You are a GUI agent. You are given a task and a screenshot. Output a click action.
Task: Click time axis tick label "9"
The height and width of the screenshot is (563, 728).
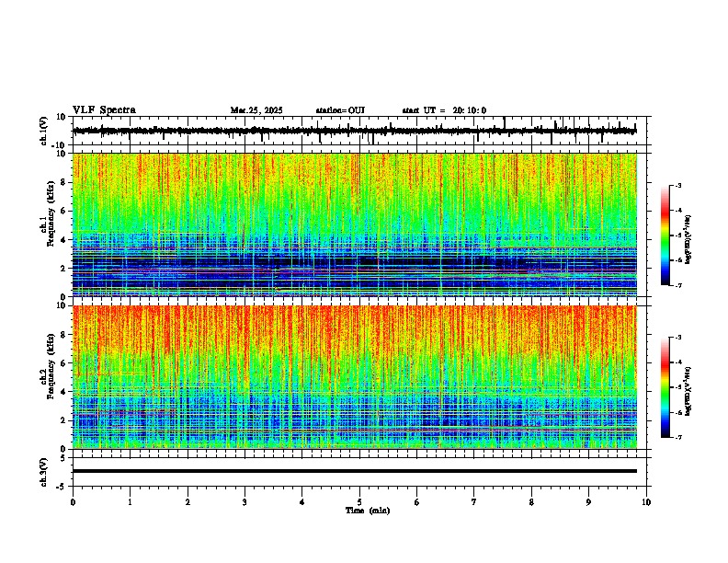tap(588, 502)
